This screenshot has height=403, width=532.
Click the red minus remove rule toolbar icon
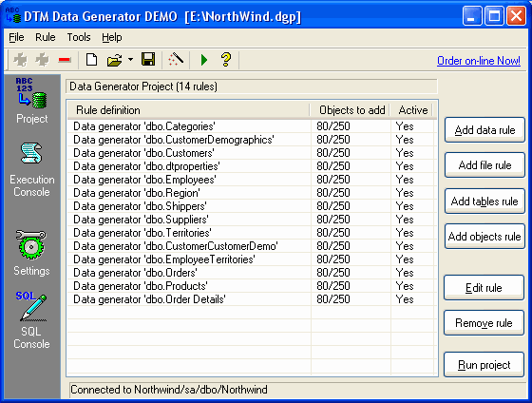(65, 60)
